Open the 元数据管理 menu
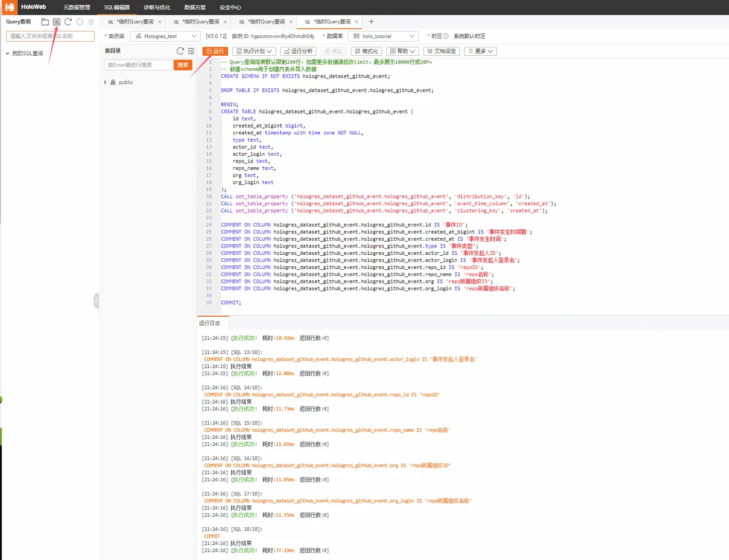This screenshot has width=729, height=560. pos(77,7)
